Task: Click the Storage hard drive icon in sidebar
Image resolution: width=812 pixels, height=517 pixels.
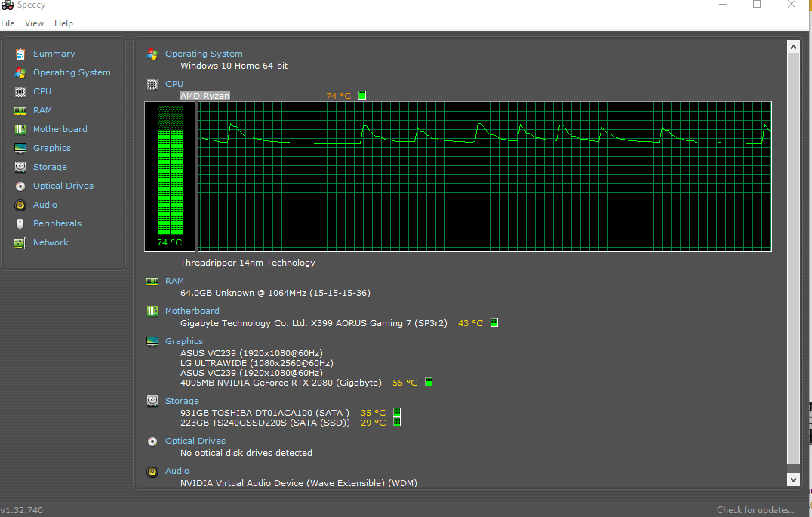Action: point(20,167)
